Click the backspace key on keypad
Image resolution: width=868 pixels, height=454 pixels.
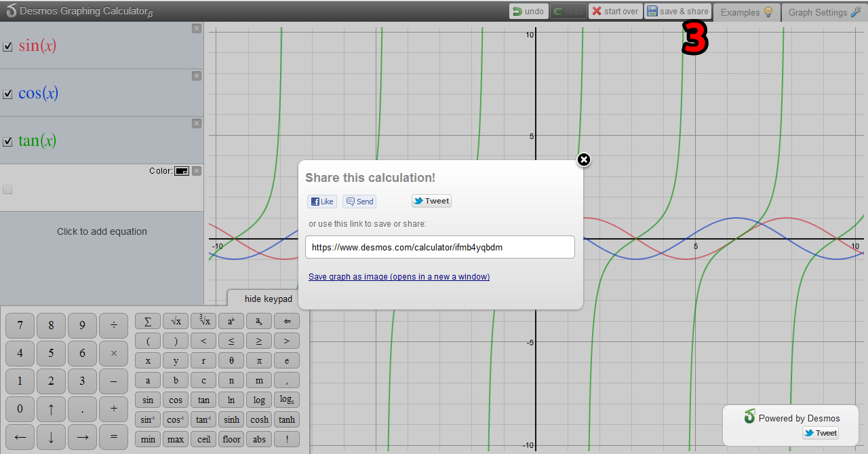pos(287,321)
